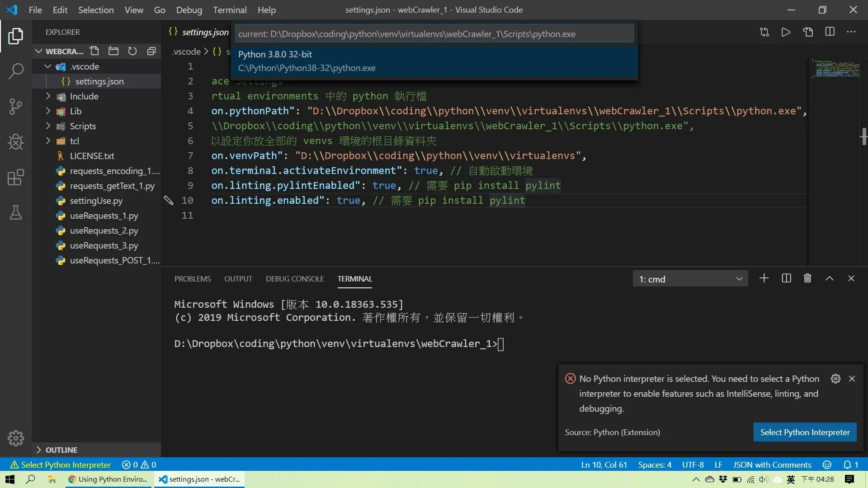Open the Terminal menu
868x488 pixels.
[230, 10]
